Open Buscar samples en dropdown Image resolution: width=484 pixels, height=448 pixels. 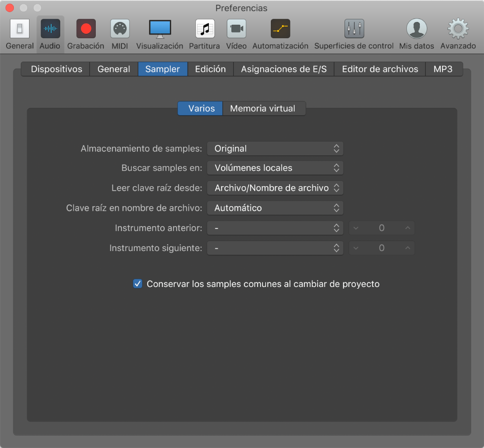275,168
